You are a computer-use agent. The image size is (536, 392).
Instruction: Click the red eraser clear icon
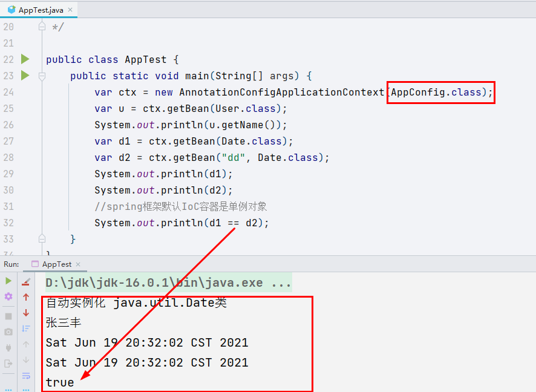pyautogui.click(x=26, y=282)
